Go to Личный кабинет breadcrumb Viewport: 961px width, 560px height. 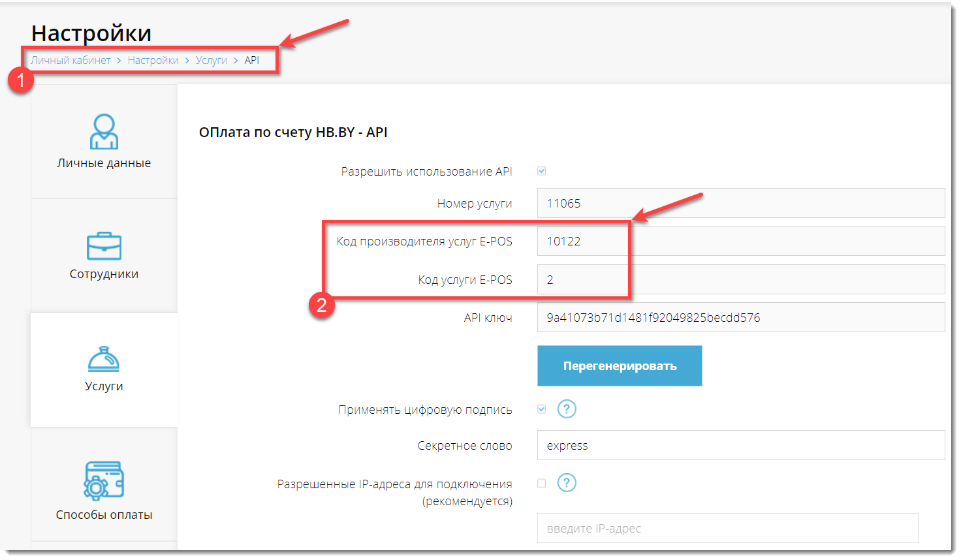[71, 60]
